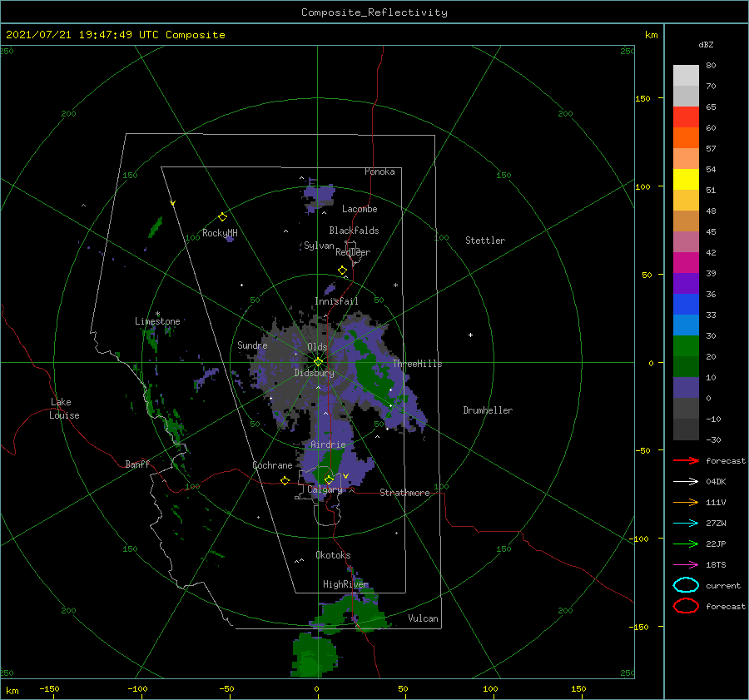Screen dimensions: 749x700
Task: Click the yellow diamond marker above Calgary label
Action: (x=329, y=479)
